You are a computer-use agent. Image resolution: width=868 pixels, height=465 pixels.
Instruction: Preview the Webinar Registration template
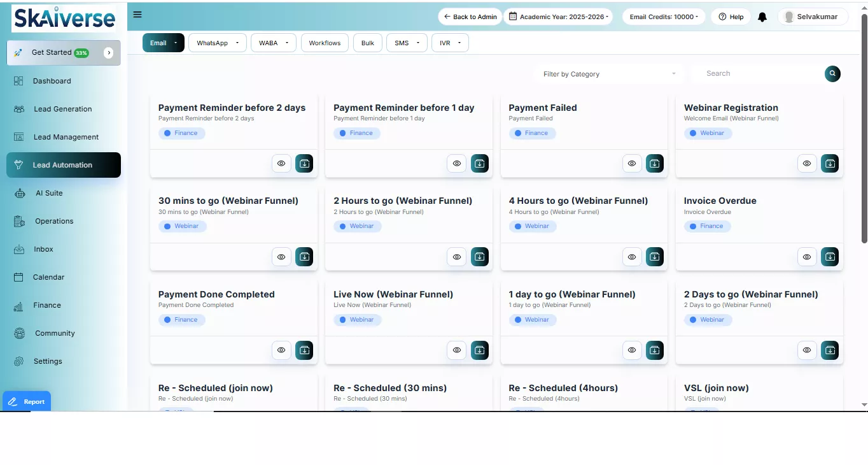tap(806, 164)
